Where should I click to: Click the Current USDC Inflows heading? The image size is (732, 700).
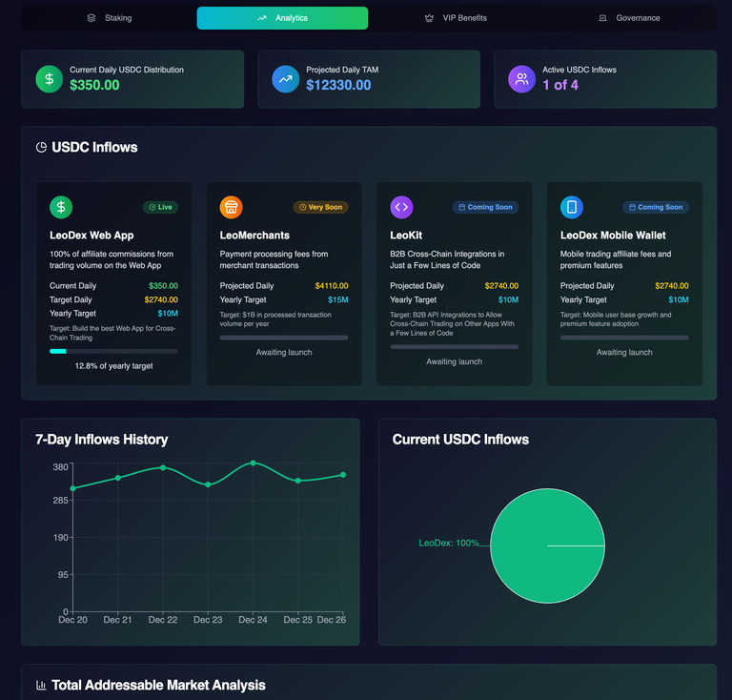(460, 440)
